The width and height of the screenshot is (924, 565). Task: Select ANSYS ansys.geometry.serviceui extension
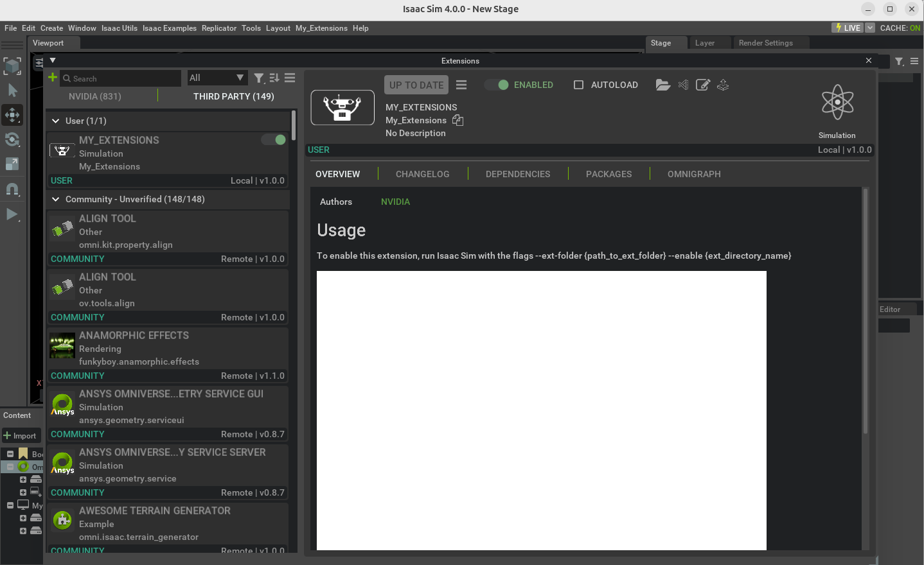pyautogui.click(x=168, y=413)
